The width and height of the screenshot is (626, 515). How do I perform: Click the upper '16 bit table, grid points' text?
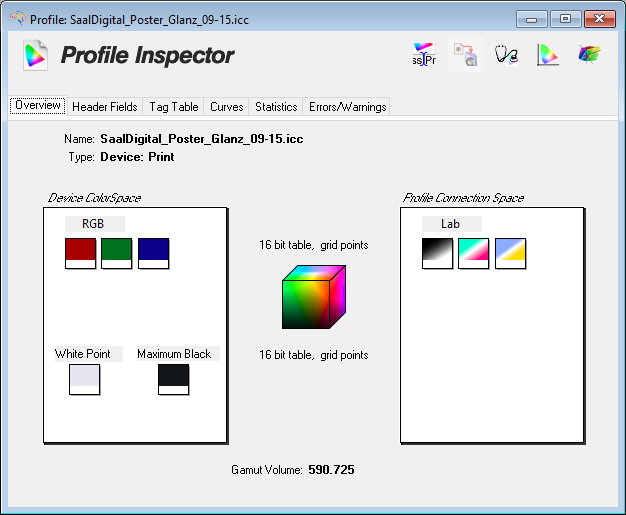313,245
